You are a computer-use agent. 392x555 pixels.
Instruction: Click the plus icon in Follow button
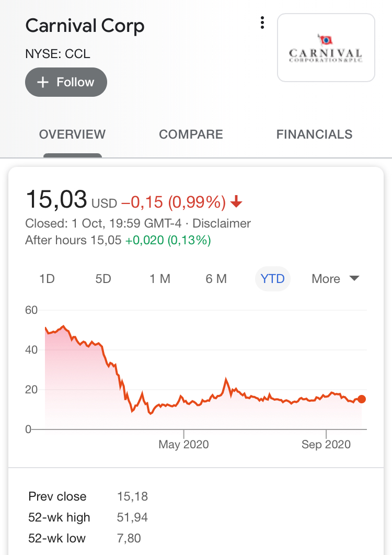coord(43,82)
